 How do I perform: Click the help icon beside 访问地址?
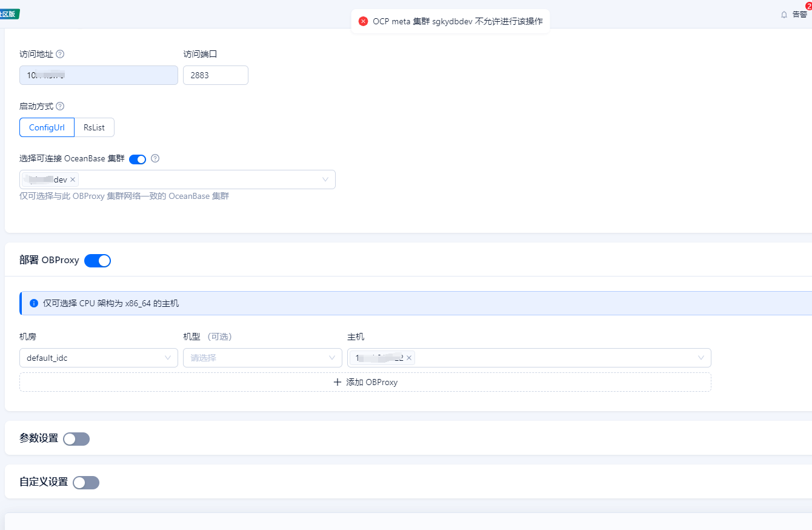60,54
